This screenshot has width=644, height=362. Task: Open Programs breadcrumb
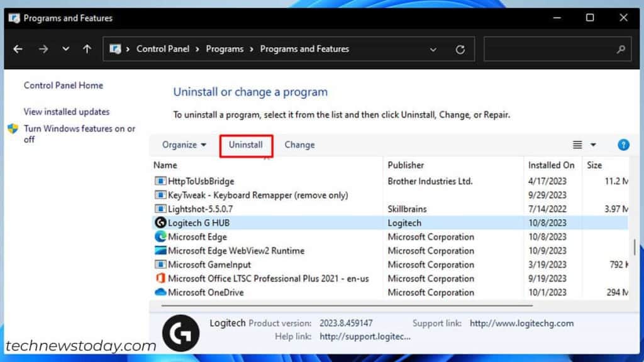click(x=225, y=49)
